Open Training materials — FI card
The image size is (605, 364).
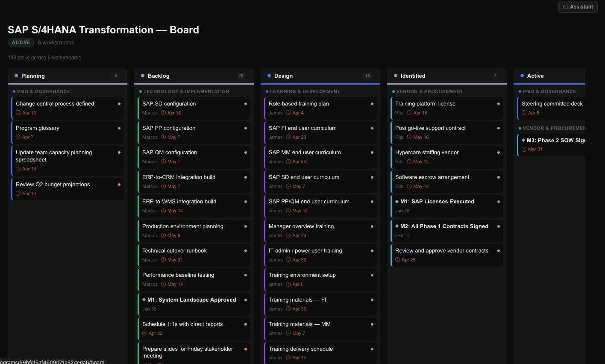click(x=320, y=304)
